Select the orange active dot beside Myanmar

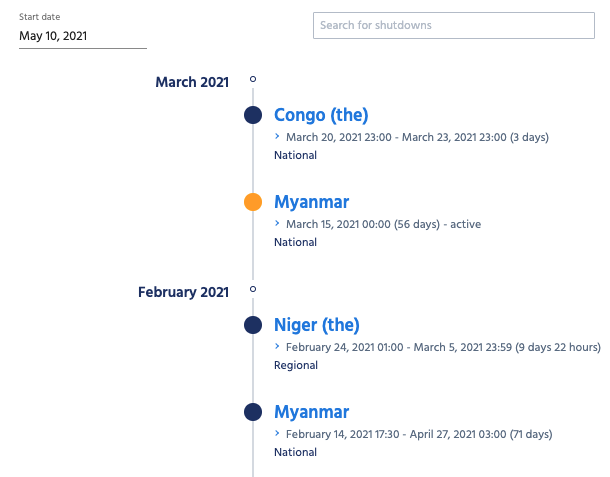click(x=253, y=202)
